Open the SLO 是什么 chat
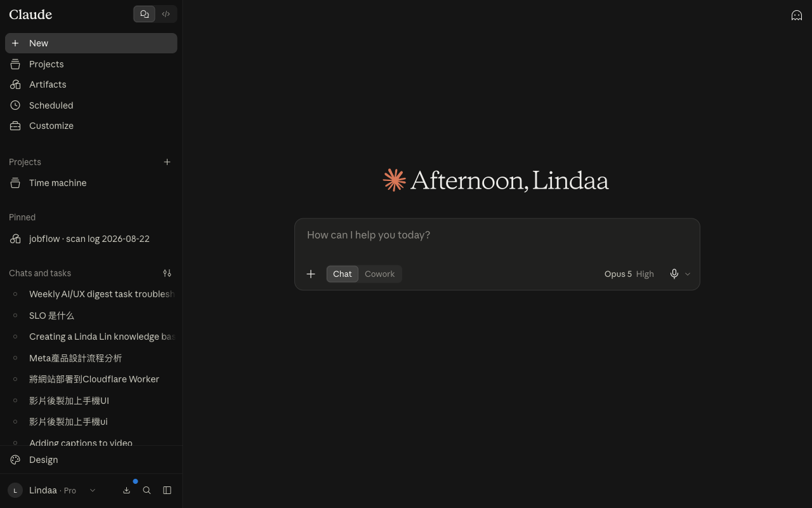This screenshot has height=508, width=812. [91, 316]
